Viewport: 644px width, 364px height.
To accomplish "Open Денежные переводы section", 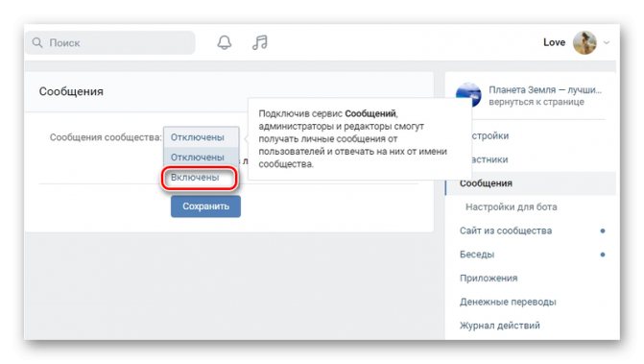I will pyautogui.click(x=508, y=302).
